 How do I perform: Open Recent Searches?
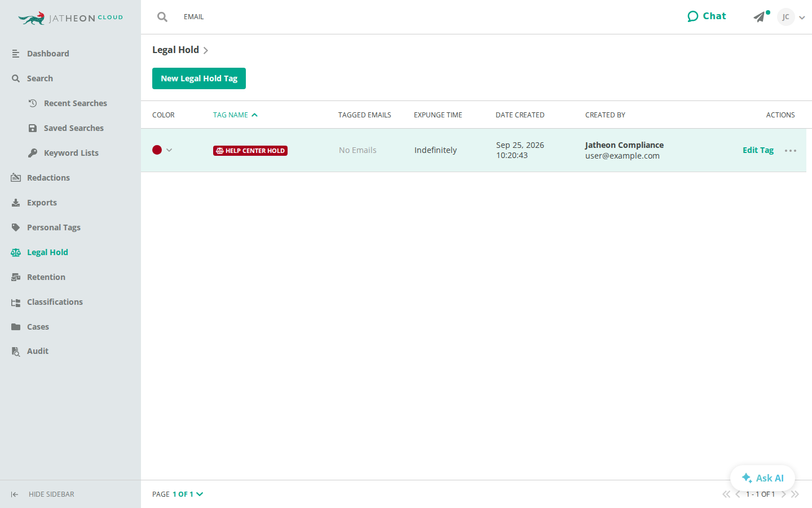(x=76, y=103)
